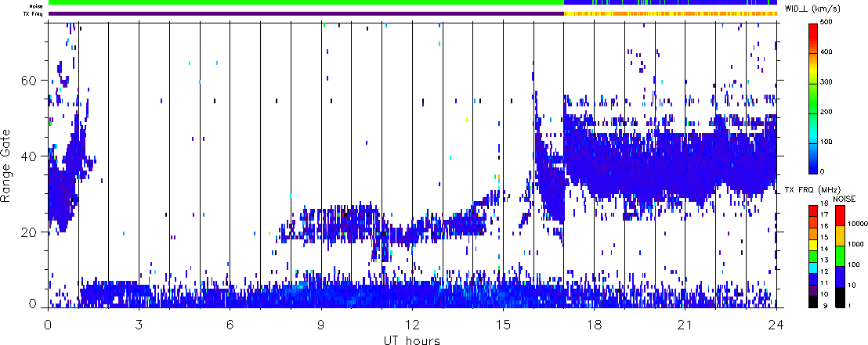Select the 0 label on the WID scale
The height and width of the screenshot is (345, 868).
[x=822, y=172]
